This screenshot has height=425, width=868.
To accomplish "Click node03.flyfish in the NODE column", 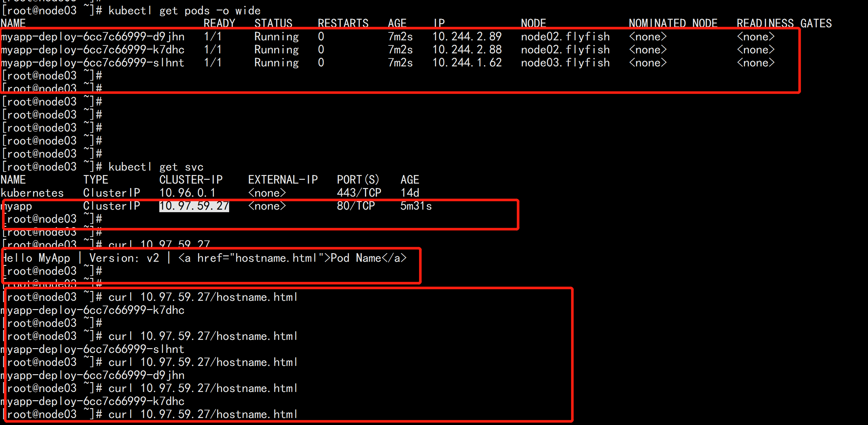I will coord(566,63).
